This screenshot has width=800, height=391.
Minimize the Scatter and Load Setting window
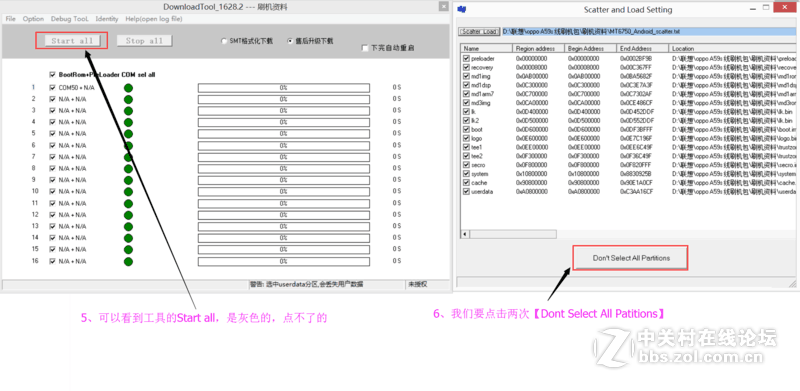click(753, 8)
